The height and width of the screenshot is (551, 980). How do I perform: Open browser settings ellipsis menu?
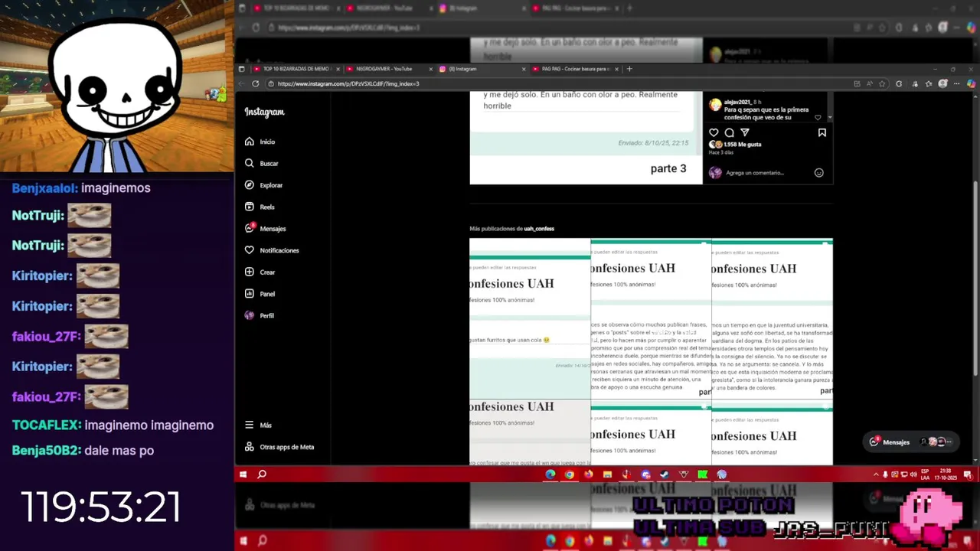958,83
